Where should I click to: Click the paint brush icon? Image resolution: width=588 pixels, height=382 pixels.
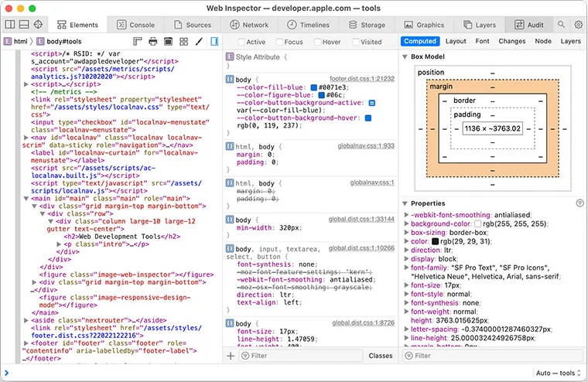point(198,41)
